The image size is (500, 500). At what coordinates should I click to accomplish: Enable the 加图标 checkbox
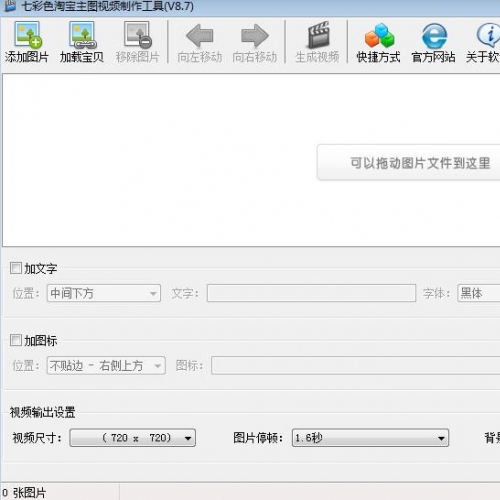[x=16, y=340]
